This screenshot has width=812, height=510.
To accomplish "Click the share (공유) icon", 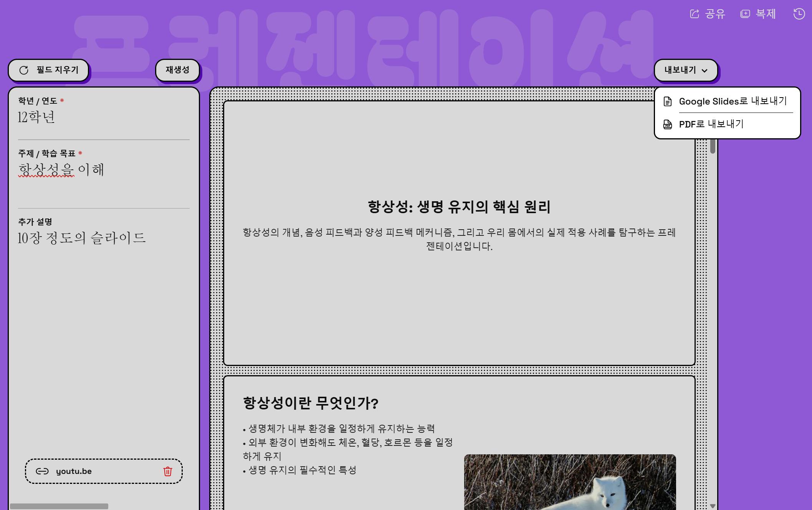I will coord(694,14).
